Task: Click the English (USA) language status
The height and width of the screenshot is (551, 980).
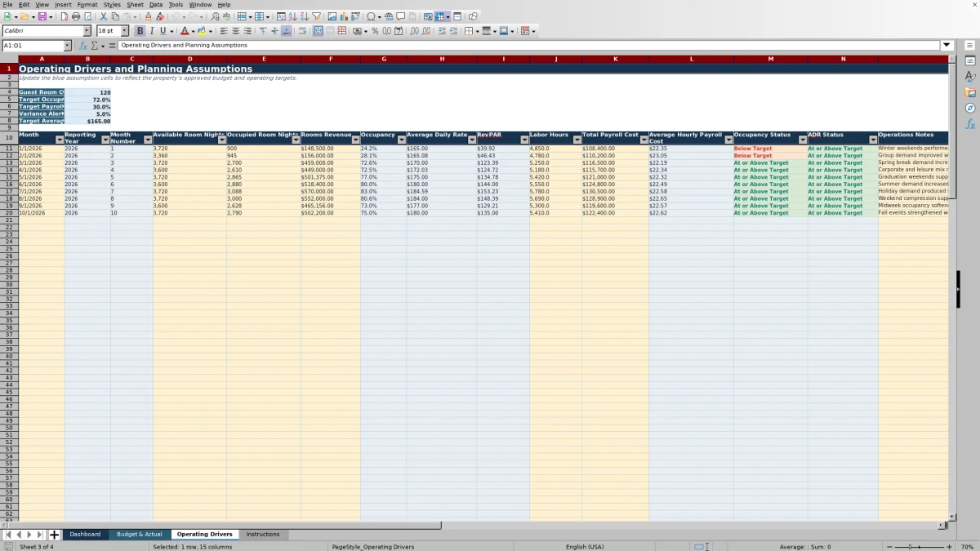Action: click(585, 546)
